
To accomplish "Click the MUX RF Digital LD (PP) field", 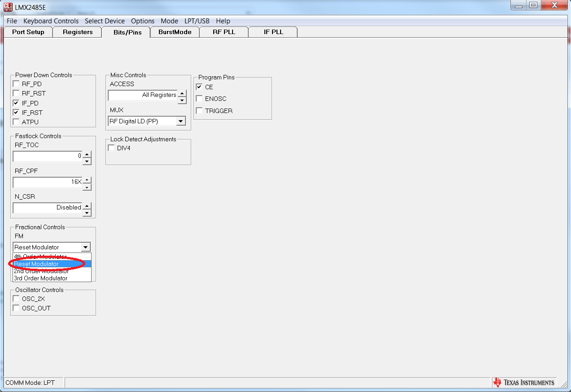I will [142, 121].
